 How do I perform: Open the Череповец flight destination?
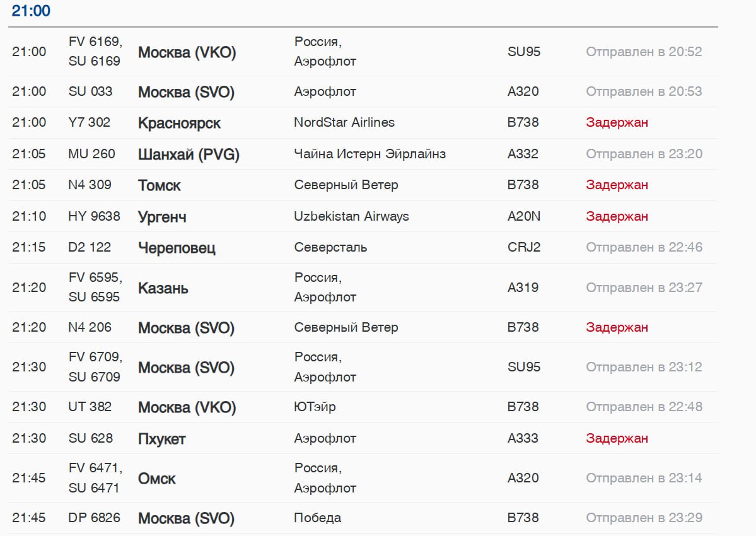(177, 248)
